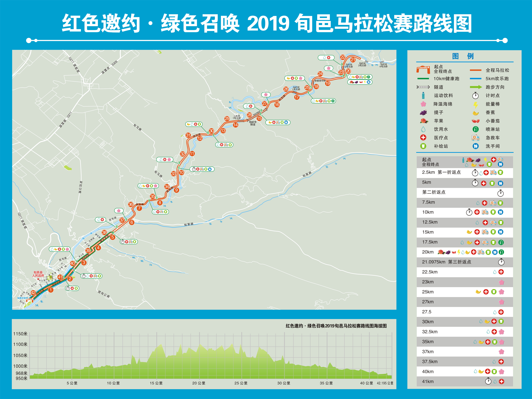Click the stopwatch icon in the 41km row
The image size is (532, 399).
[x=488, y=381]
